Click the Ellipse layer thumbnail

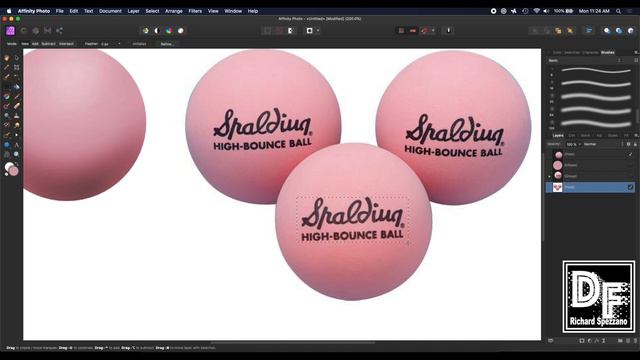558,165
